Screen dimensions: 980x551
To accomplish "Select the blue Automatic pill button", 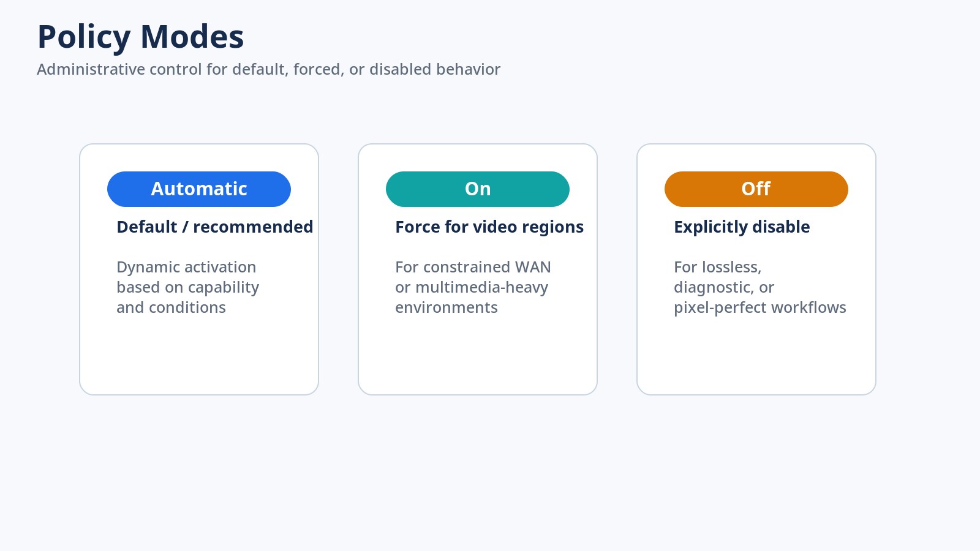I will tap(199, 189).
